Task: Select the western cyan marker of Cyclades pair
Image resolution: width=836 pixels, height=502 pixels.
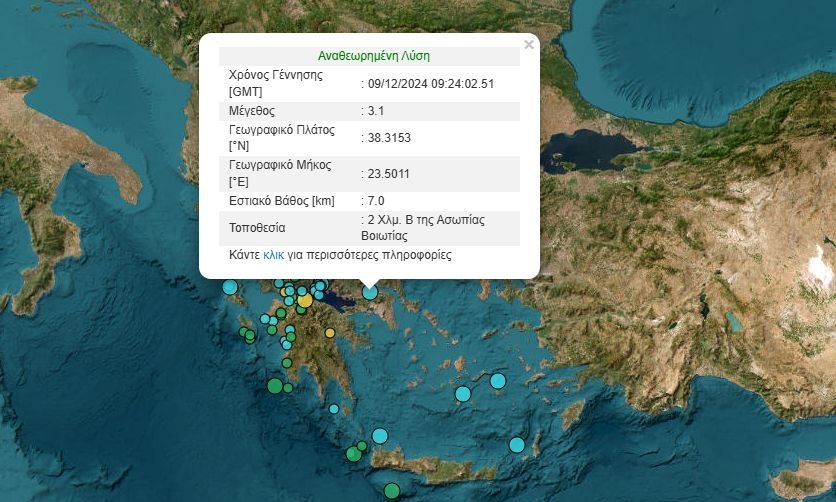Action: 463,394
